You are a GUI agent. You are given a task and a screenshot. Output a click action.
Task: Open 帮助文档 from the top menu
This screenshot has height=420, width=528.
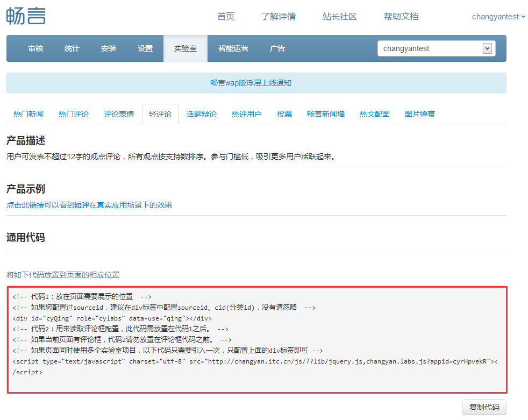pos(401,17)
